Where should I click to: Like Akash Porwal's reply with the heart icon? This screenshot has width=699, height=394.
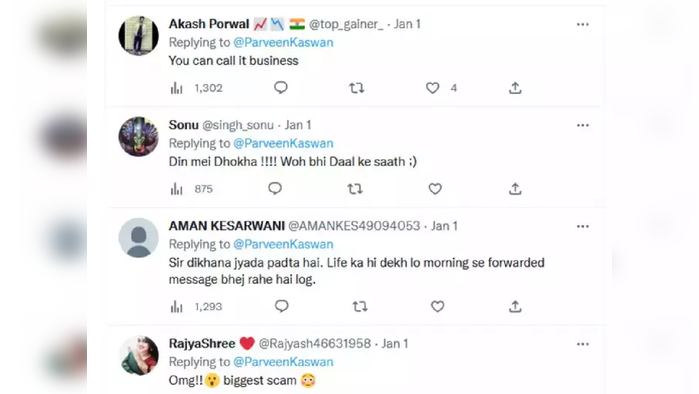pos(432,88)
